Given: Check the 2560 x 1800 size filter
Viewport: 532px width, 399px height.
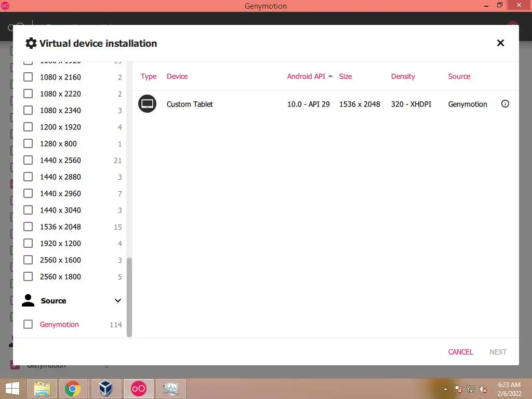Looking at the screenshot, I should tap(28, 276).
